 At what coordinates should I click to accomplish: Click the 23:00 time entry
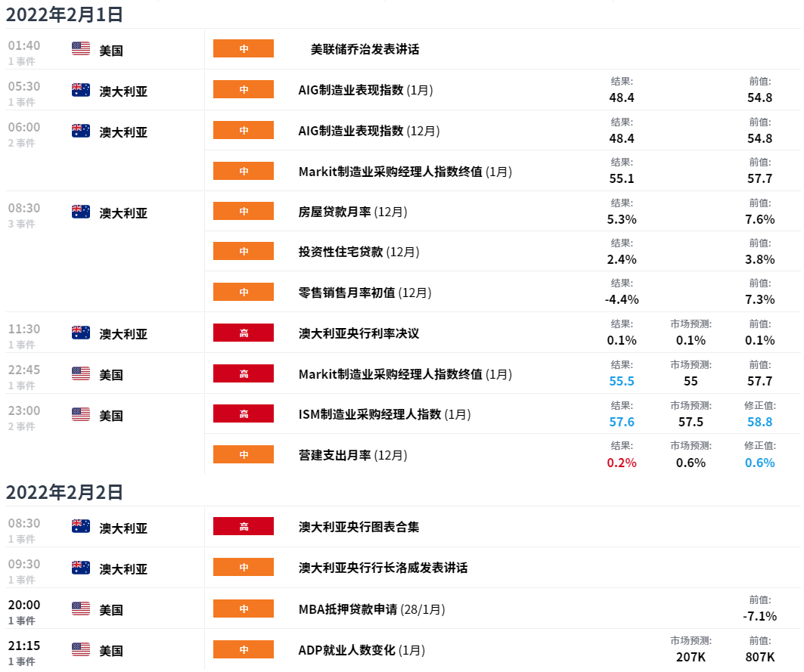point(24,410)
